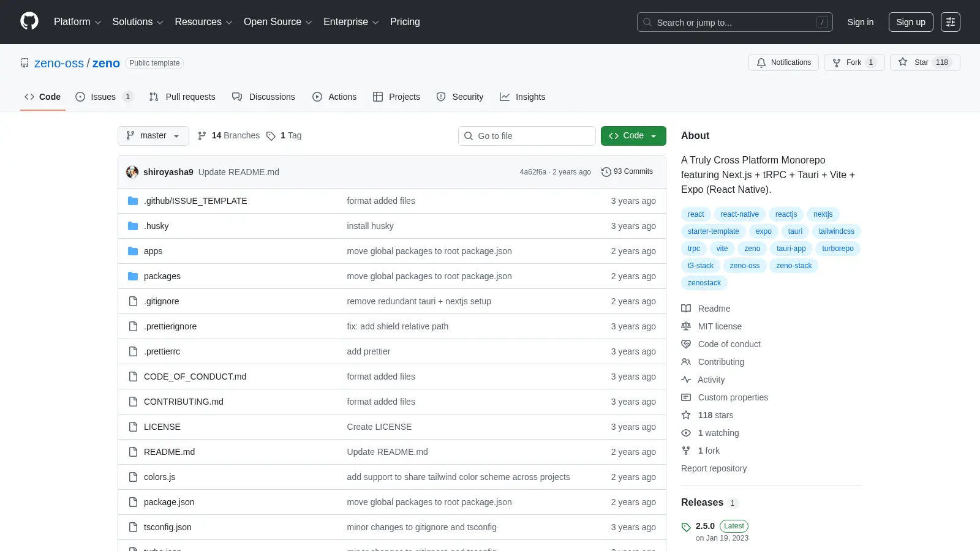The width and height of the screenshot is (980, 551).
Task: Click the fork icon next to 1 fork
Action: point(686,451)
